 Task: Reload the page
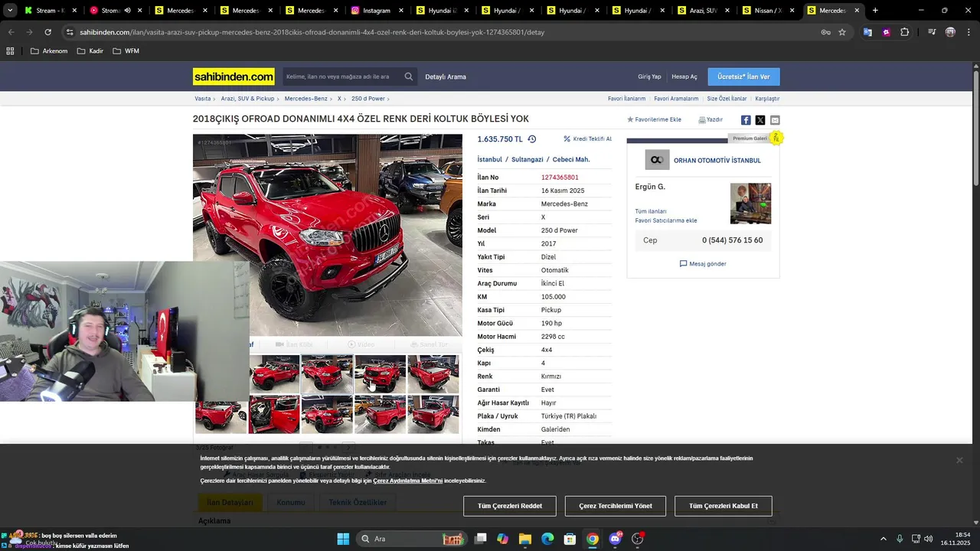point(47,32)
